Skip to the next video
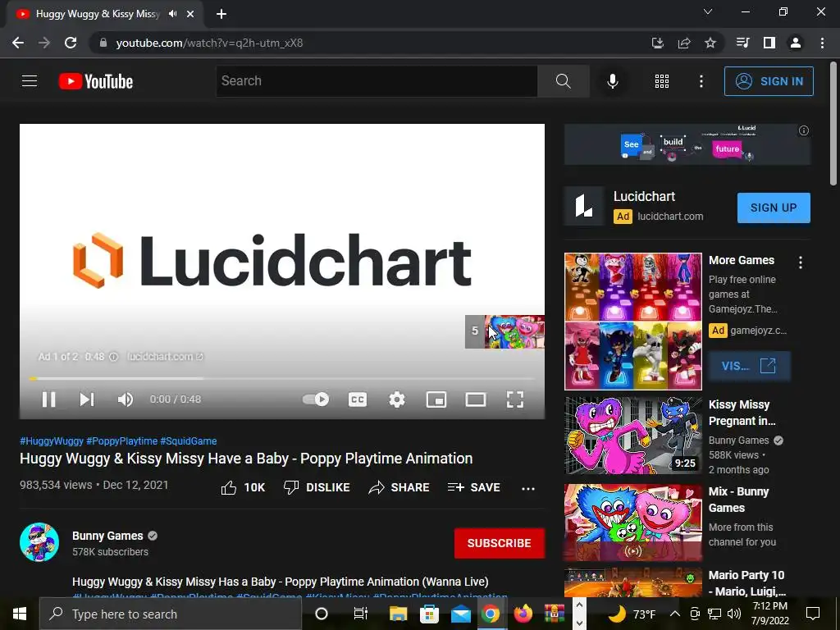The image size is (840, 630). tap(87, 399)
